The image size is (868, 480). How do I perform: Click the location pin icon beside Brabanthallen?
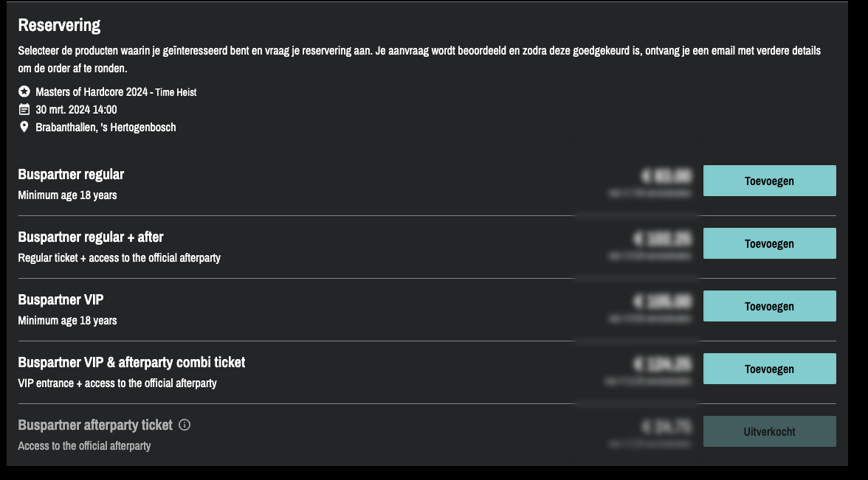point(24,128)
